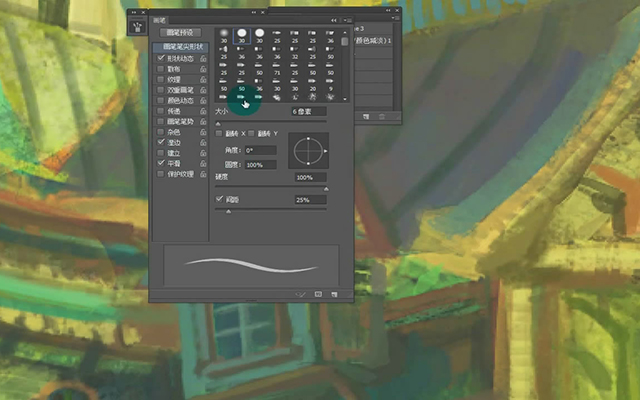Open the Layers panel flyout menu
This screenshot has width=640, height=400.
coord(396,18)
